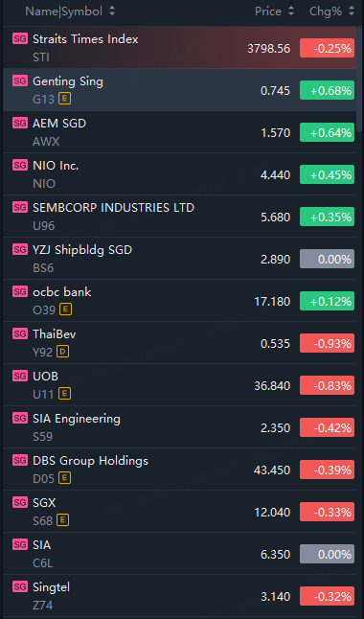Click the +0.68% change badge for Genting Sing

pos(327,90)
